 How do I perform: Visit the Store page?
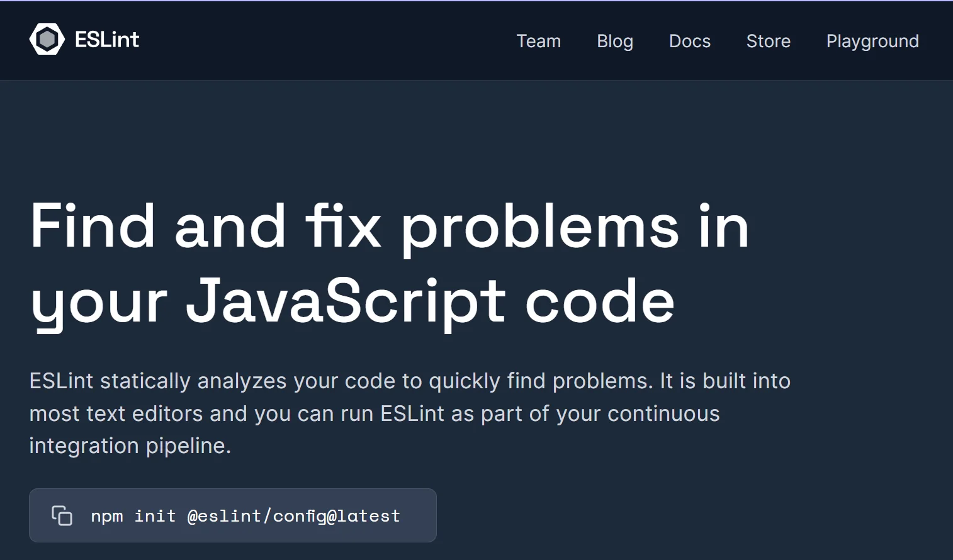[x=768, y=41]
